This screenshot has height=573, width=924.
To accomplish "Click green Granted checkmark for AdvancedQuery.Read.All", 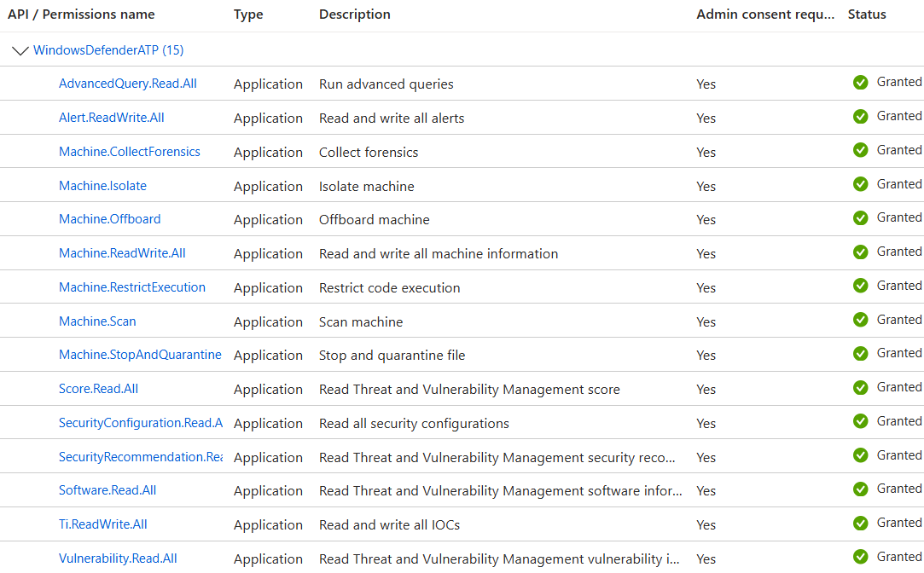I will click(860, 83).
